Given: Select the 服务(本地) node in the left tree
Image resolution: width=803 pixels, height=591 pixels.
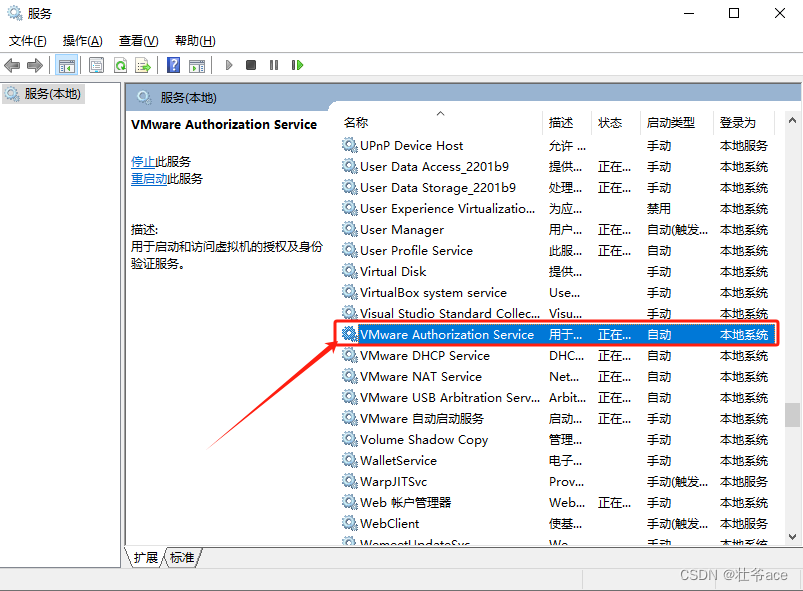Looking at the screenshot, I should pos(44,94).
